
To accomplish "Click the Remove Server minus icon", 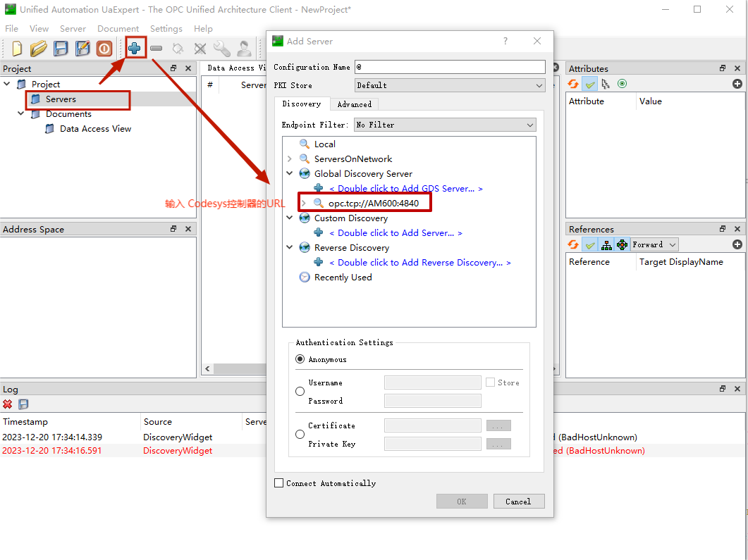I will 156,48.
